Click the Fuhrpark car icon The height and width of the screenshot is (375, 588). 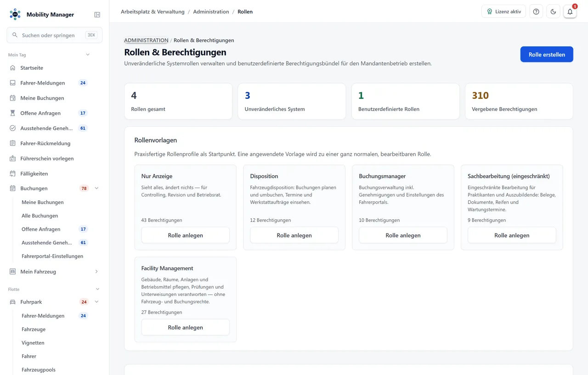[x=13, y=302]
